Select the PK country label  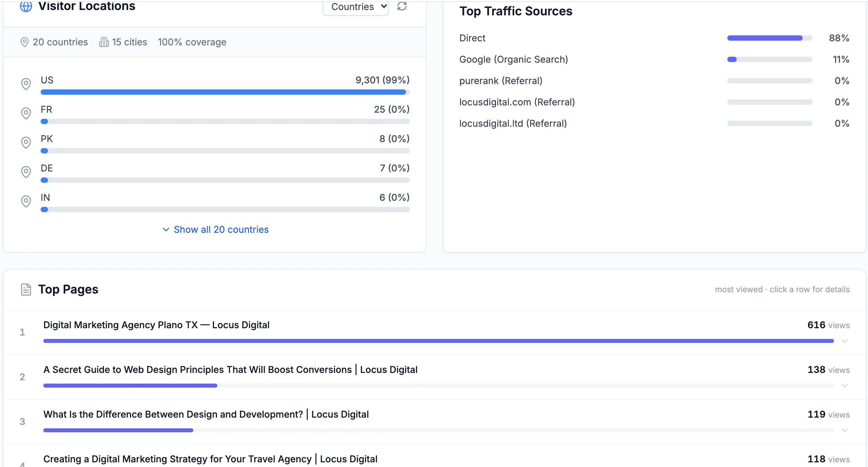47,139
